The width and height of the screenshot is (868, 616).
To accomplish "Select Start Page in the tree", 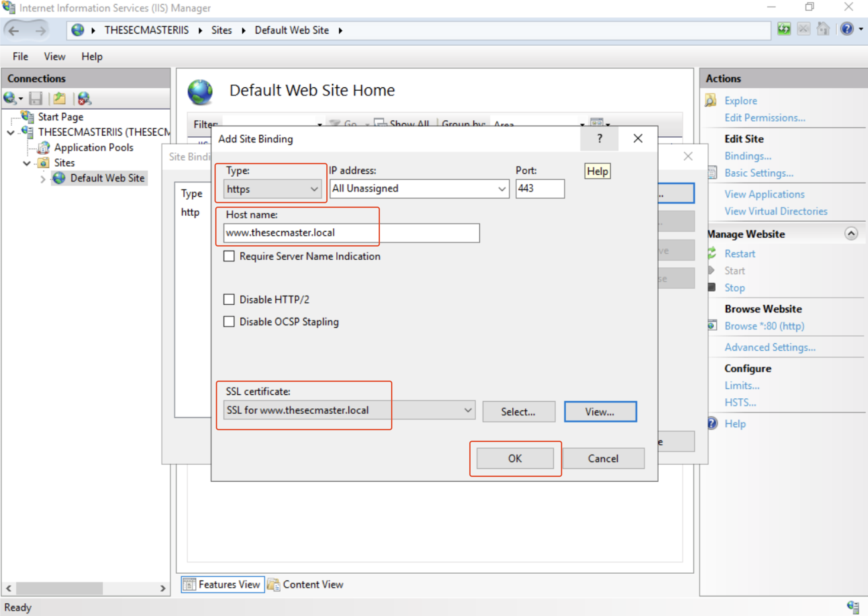I will pyautogui.click(x=61, y=117).
